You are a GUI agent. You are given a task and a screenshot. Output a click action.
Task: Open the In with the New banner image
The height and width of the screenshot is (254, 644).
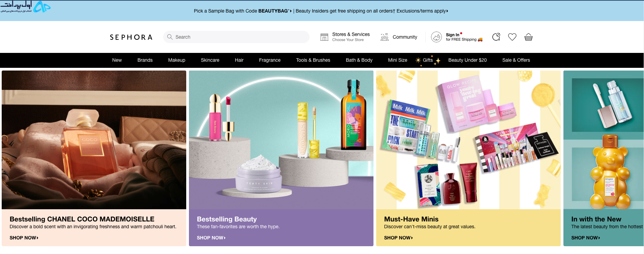pos(603,140)
